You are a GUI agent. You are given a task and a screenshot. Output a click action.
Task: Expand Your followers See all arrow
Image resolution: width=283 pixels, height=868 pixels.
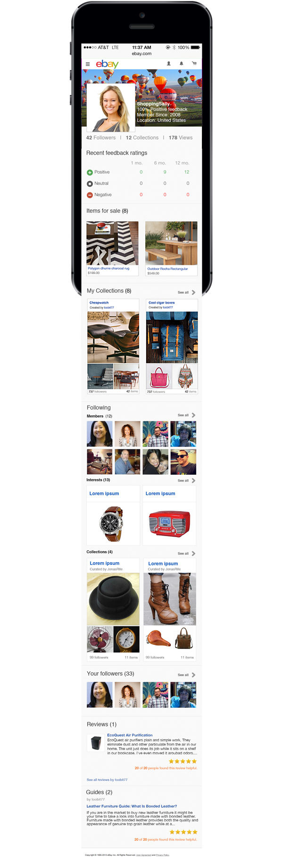tap(187, 675)
